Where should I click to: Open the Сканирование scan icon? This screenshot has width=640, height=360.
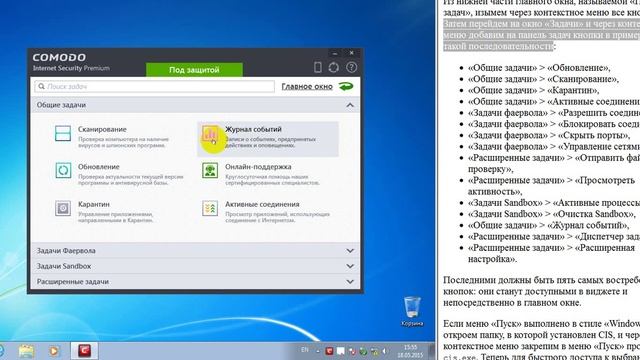63,133
